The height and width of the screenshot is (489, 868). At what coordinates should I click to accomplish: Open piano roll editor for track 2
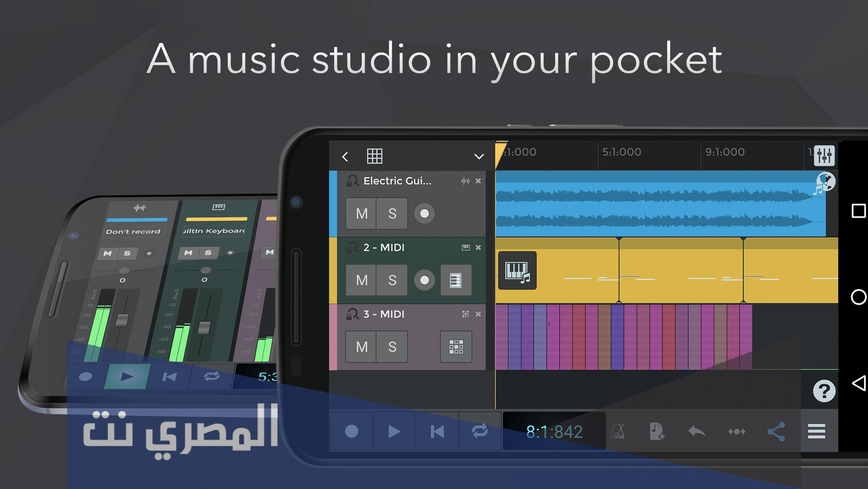[456, 280]
